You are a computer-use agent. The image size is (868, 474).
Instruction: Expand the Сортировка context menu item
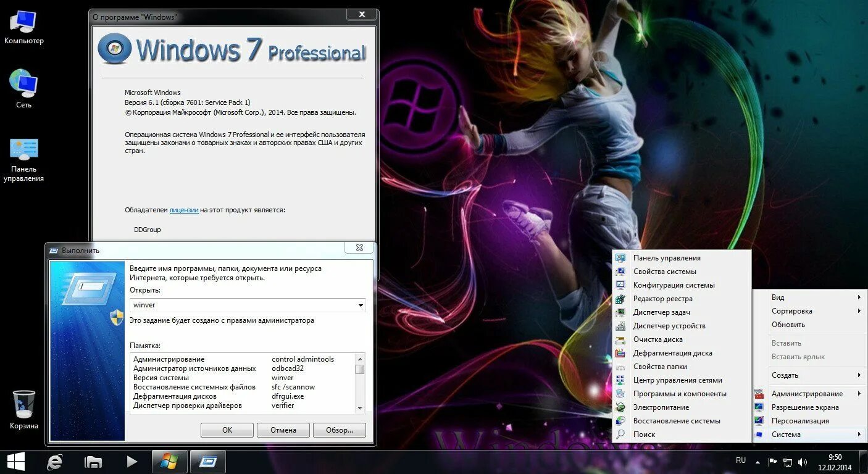point(809,311)
